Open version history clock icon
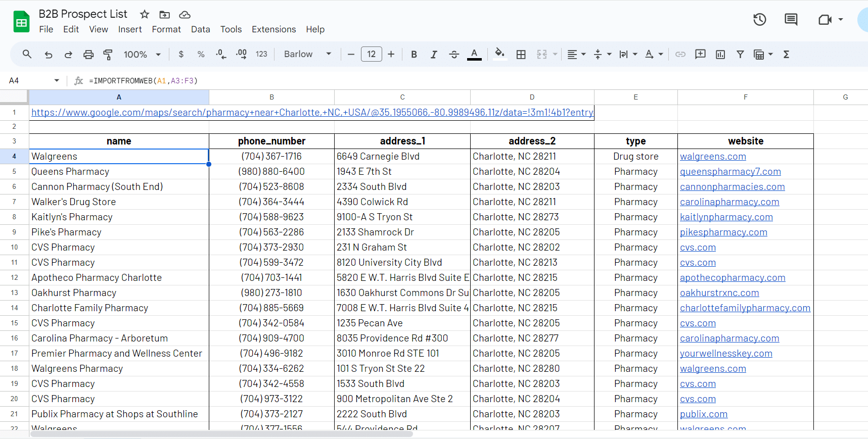 [759, 20]
